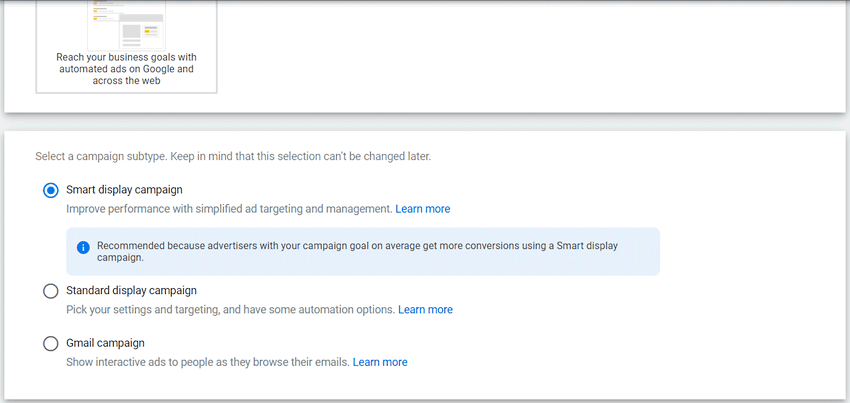Image resolution: width=850 pixels, height=403 pixels.
Task: Open Learn more link for Gmail campaign
Action: point(380,362)
